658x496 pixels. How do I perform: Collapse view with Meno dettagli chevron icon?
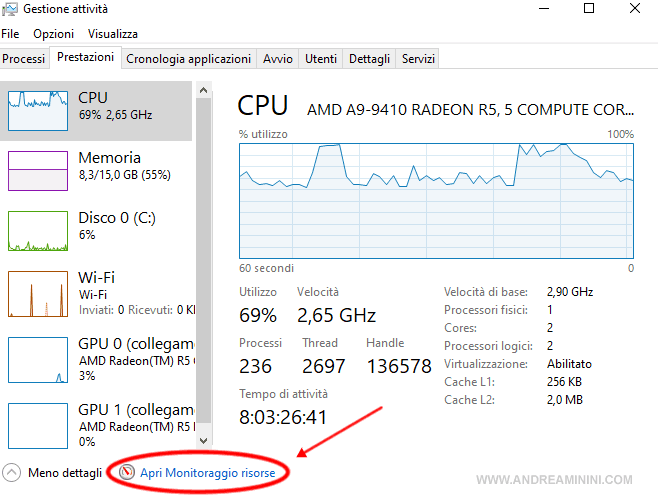point(11,473)
